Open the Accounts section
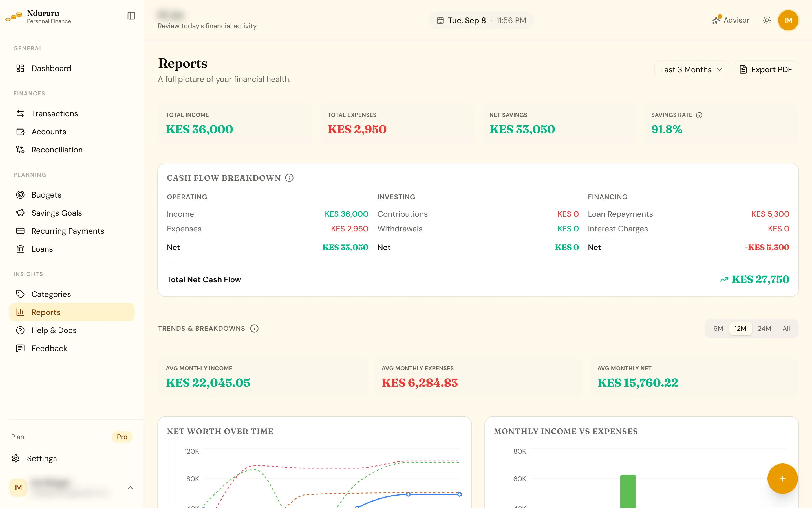This screenshot has width=812, height=508. (72, 132)
